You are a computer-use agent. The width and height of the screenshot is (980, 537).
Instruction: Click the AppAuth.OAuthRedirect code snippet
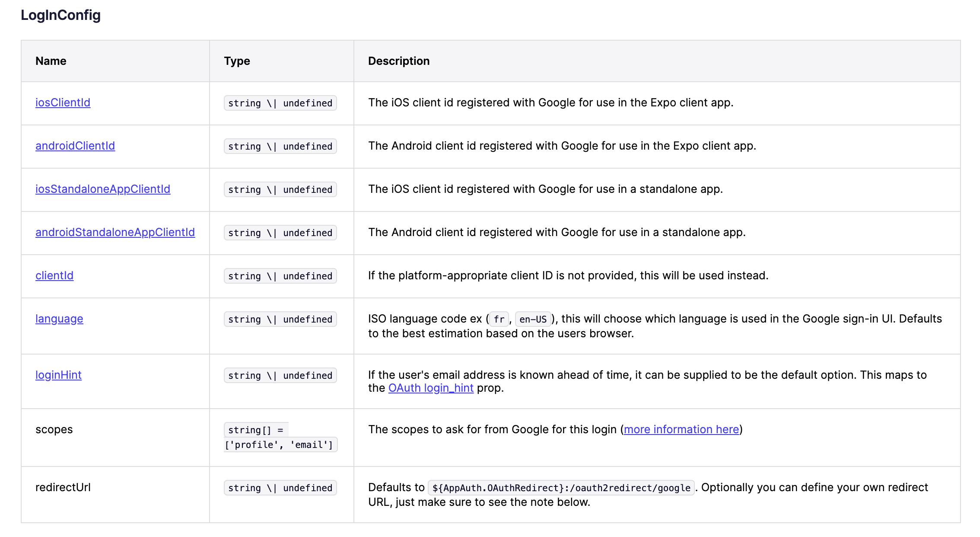pyautogui.click(x=561, y=488)
